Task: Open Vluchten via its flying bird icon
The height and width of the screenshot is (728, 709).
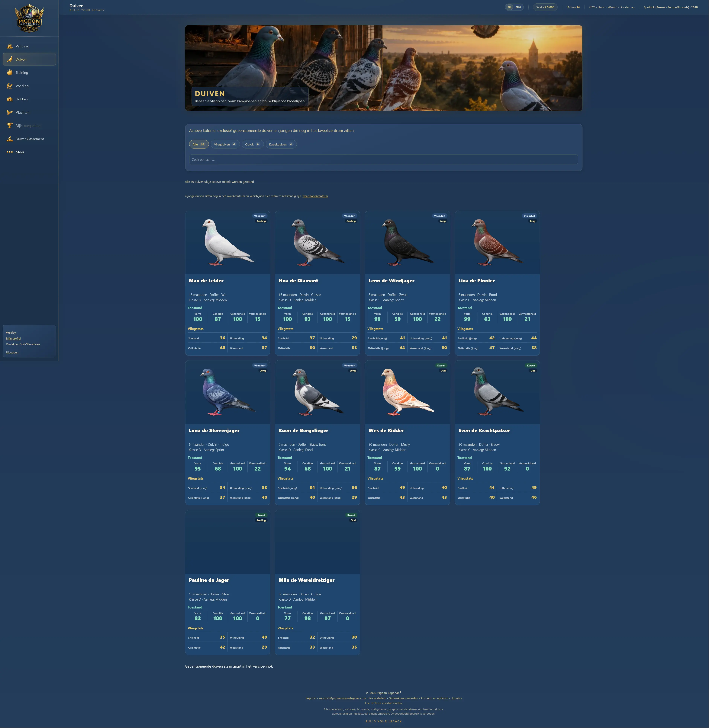Action: [10, 112]
